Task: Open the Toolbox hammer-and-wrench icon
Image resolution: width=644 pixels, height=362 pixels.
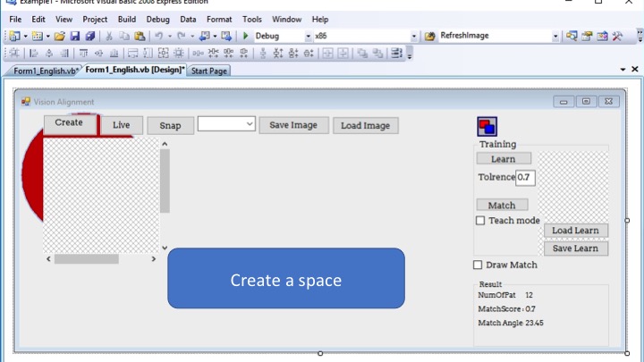Action: pyautogui.click(x=617, y=36)
